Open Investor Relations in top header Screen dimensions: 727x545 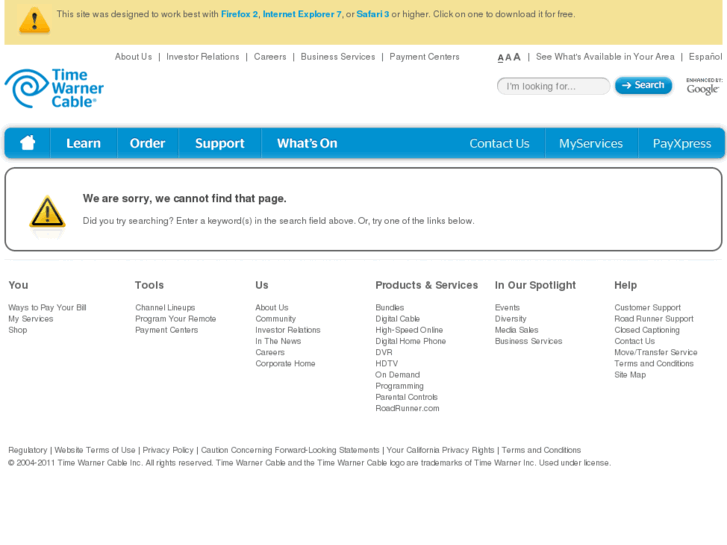(203, 57)
